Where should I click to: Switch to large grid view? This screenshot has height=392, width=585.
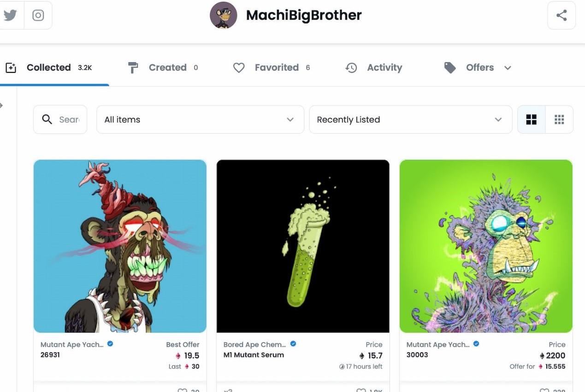tap(532, 119)
